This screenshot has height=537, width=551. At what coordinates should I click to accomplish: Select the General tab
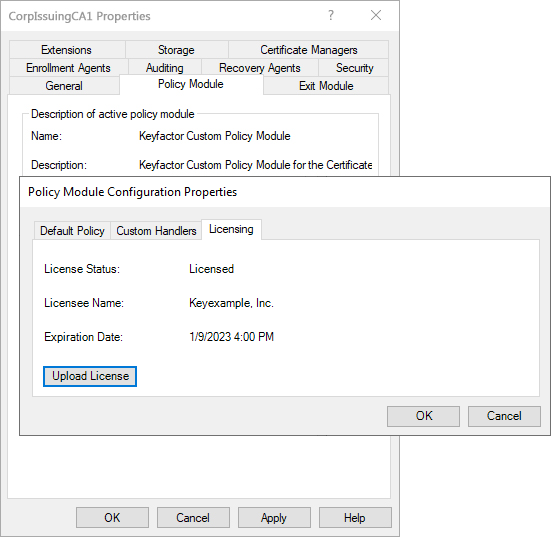coord(64,86)
